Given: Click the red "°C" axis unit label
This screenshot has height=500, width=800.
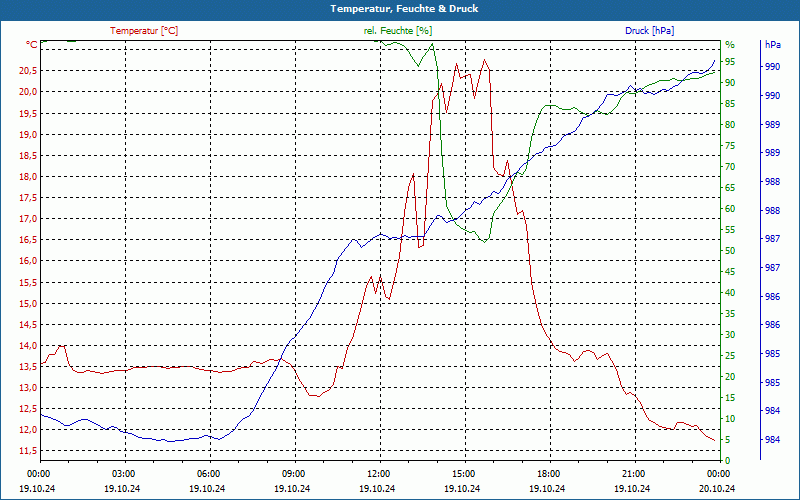Looking at the screenshot, I should pos(32,45).
